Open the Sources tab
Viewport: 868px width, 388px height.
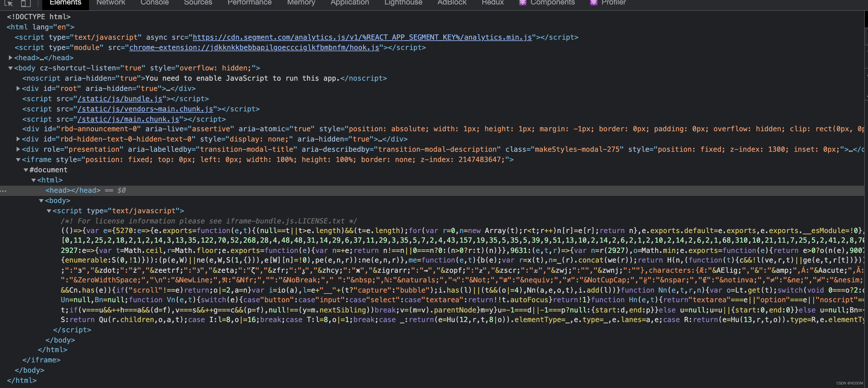tap(198, 3)
